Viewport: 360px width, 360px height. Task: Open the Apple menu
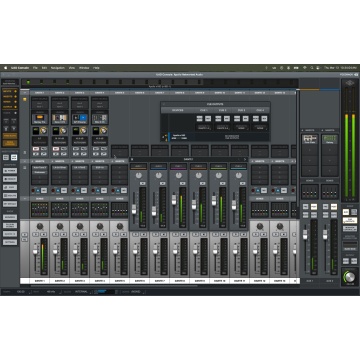(6, 68)
